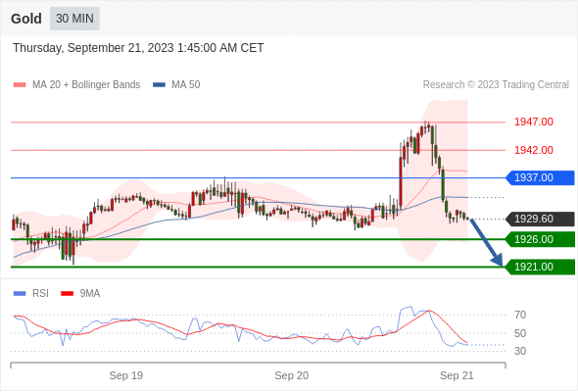This screenshot has height=392, width=578.
Task: Click the red 1947.00 resistance label
Action: 534,122
